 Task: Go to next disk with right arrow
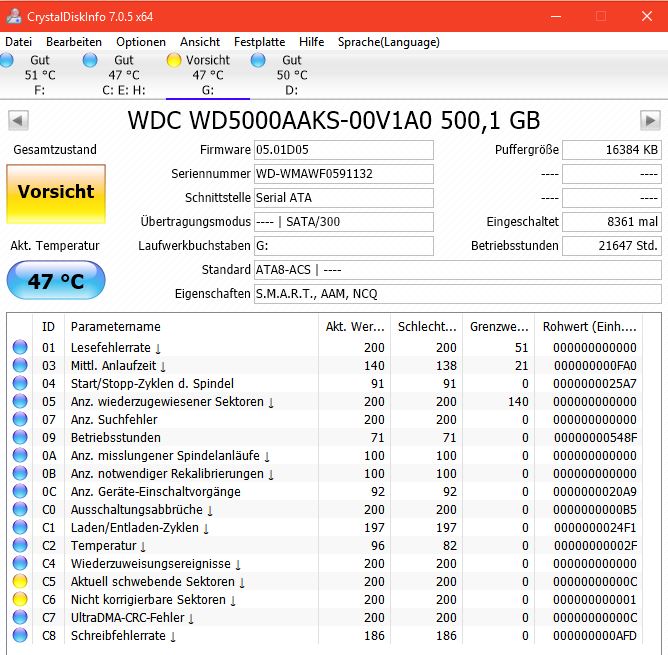650,121
